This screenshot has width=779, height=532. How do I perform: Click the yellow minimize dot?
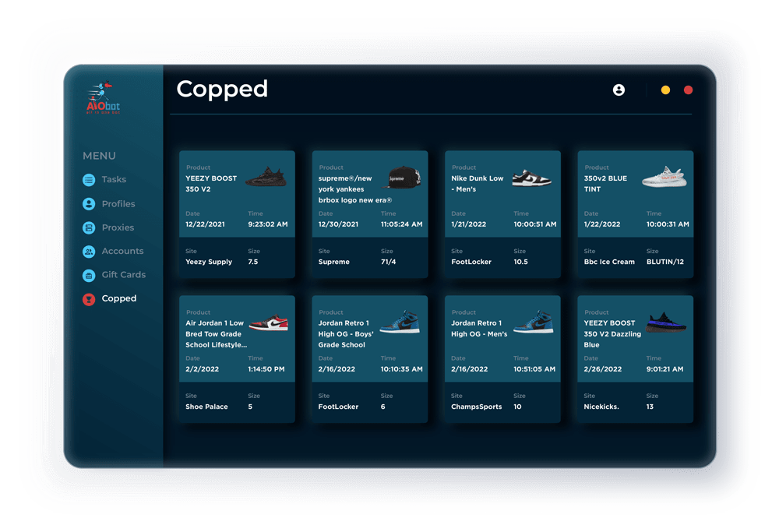[665, 90]
